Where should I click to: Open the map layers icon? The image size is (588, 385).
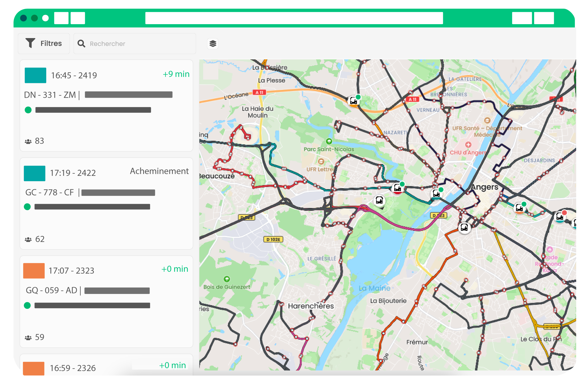[213, 44]
